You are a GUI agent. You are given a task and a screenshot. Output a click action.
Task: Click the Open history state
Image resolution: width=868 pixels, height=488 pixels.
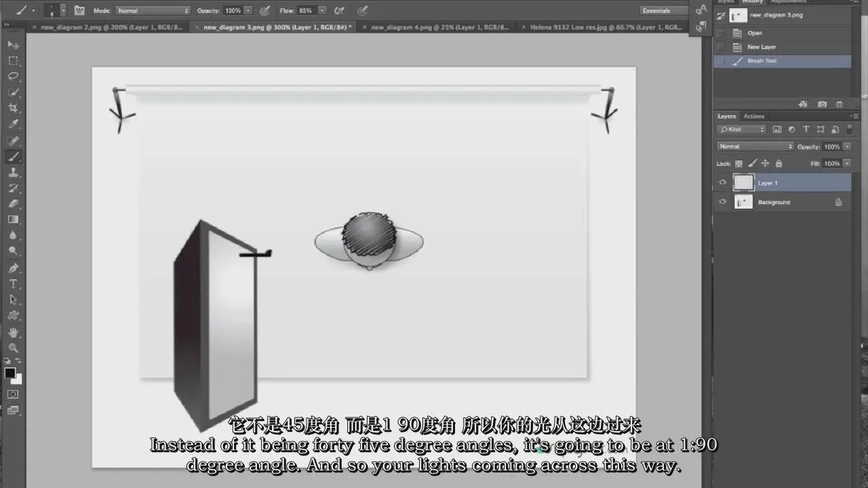[755, 33]
